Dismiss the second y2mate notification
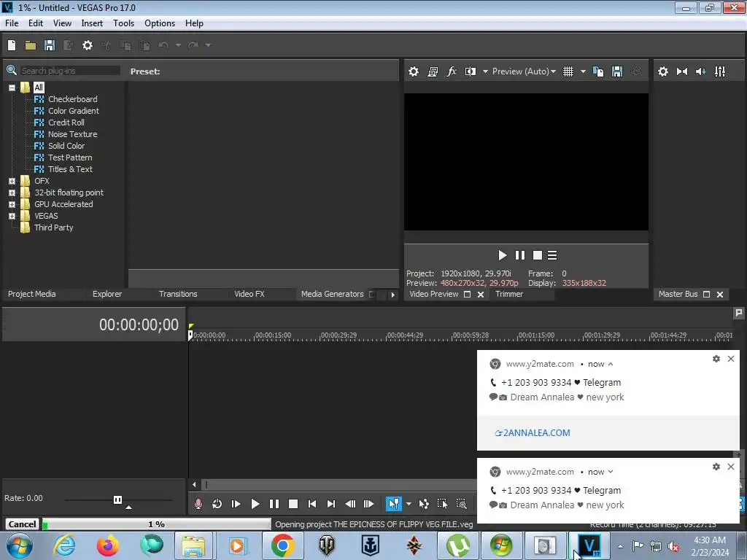The width and height of the screenshot is (747, 560). click(x=731, y=467)
